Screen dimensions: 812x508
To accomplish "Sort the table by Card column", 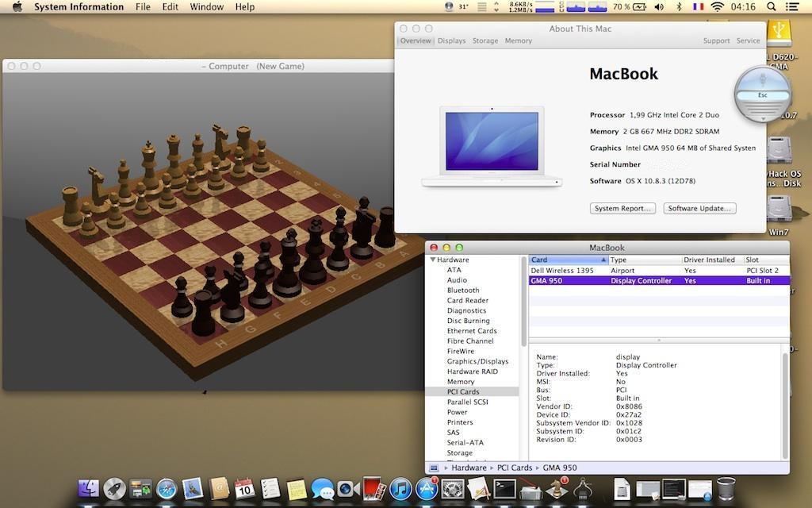I will point(567,260).
